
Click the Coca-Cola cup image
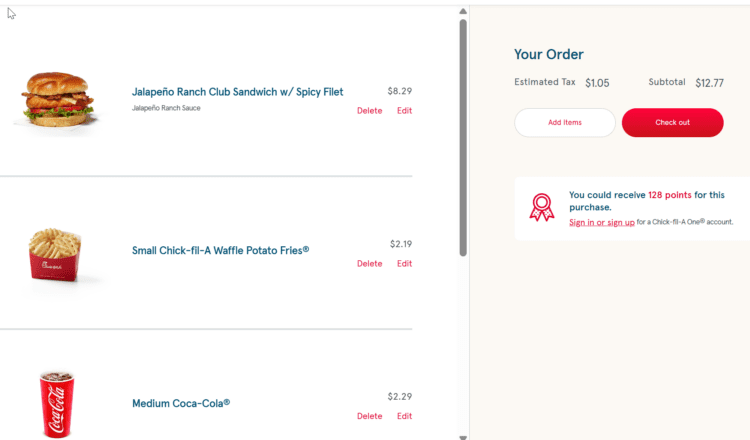coord(55,403)
